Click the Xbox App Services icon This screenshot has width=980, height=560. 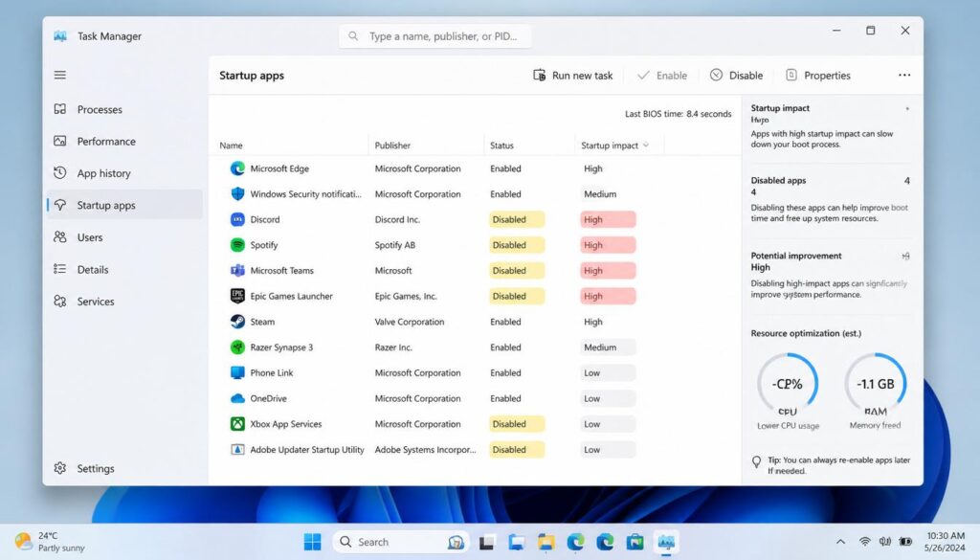(237, 424)
